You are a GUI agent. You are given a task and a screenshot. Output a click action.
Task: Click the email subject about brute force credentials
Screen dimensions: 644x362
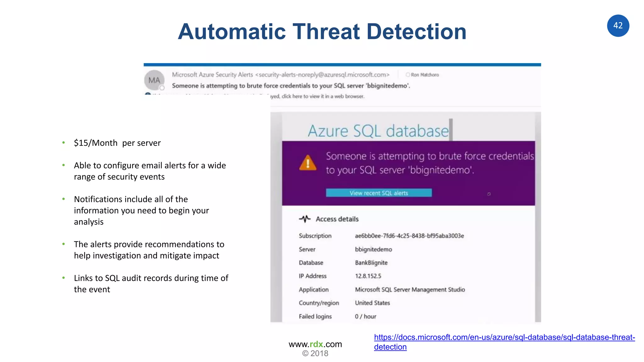(x=291, y=85)
